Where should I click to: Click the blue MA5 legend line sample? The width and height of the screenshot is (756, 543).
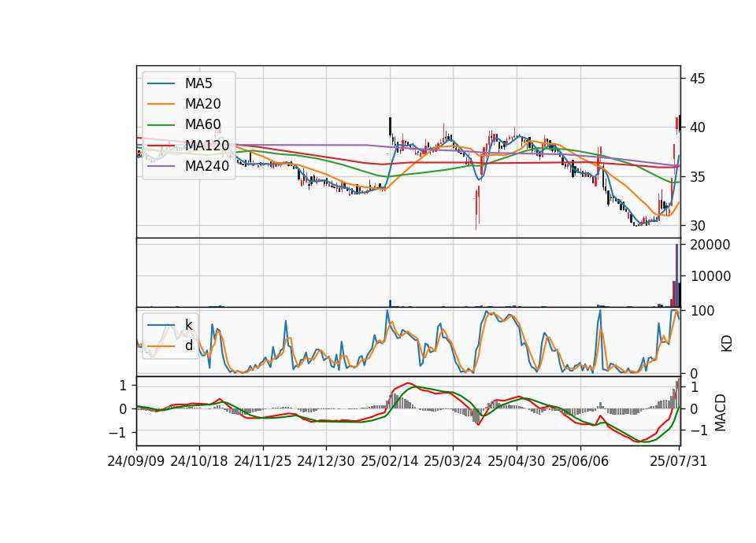[x=161, y=84]
